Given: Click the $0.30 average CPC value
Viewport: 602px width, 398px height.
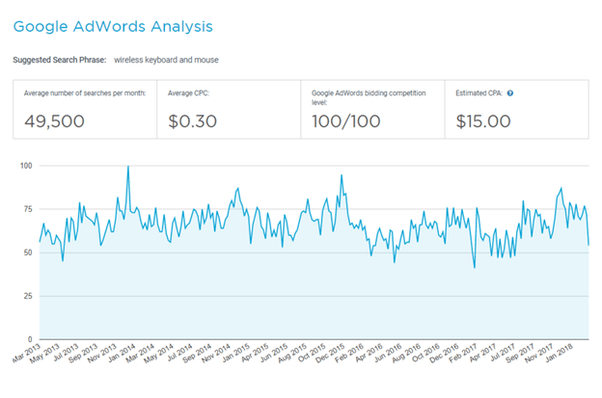Looking at the screenshot, I should [192, 121].
